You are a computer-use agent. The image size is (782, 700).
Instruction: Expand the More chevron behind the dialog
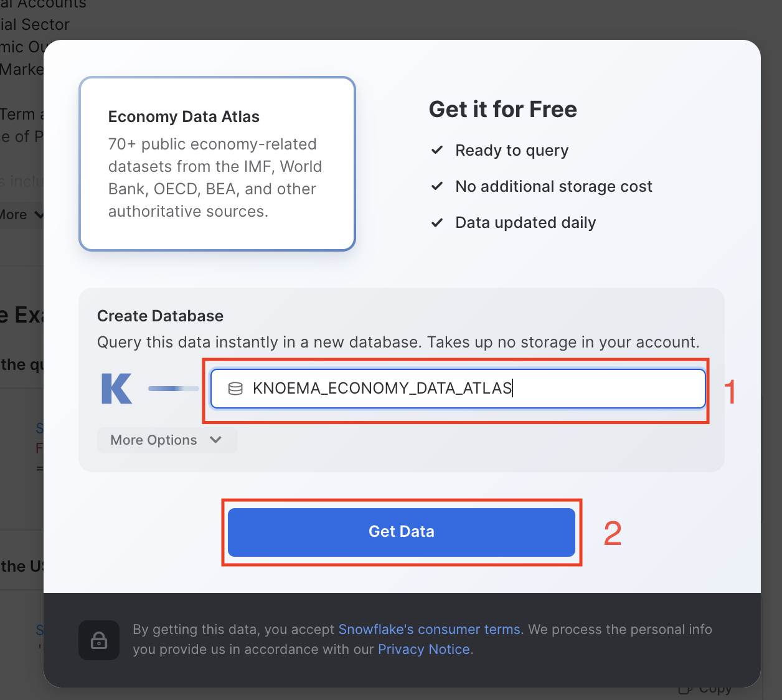click(x=39, y=215)
